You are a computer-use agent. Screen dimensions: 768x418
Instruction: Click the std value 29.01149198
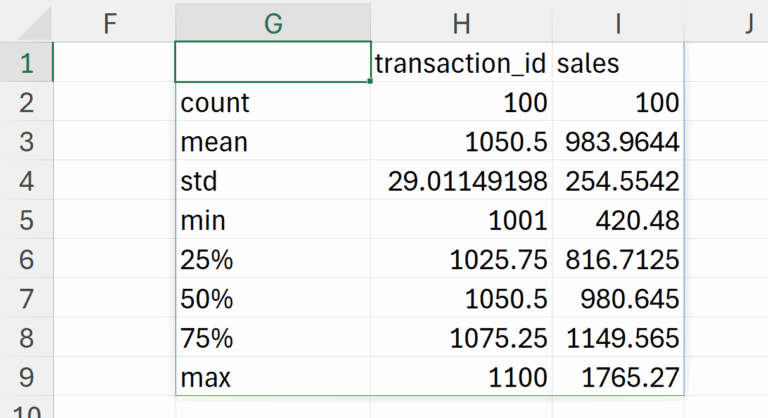(461, 181)
